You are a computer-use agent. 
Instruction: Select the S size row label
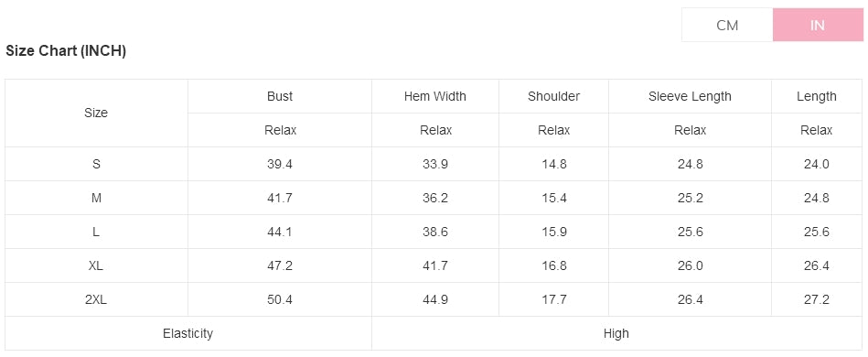point(96,164)
